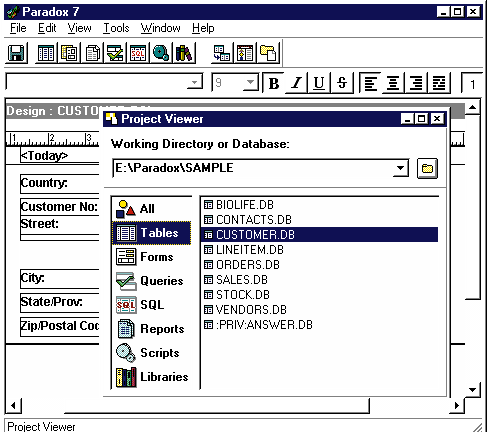Click the Open SQL toolbar icon
The image size is (487, 432).
(138, 53)
